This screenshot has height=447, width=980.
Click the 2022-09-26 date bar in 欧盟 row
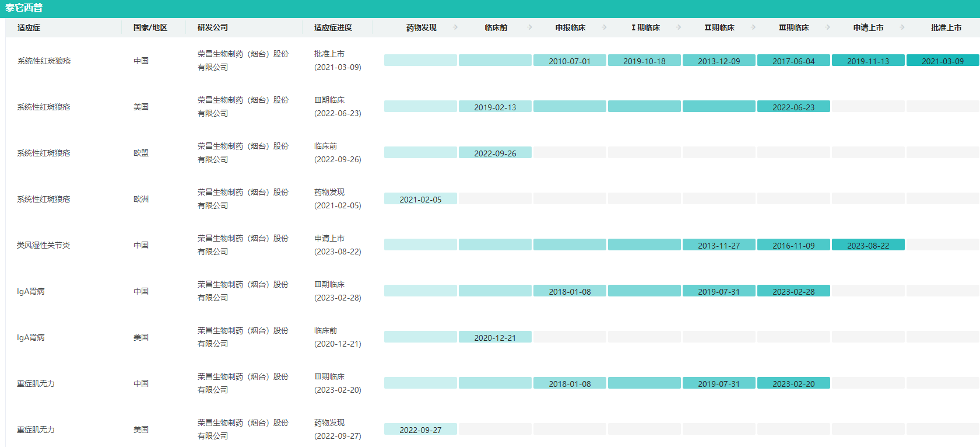pos(495,153)
